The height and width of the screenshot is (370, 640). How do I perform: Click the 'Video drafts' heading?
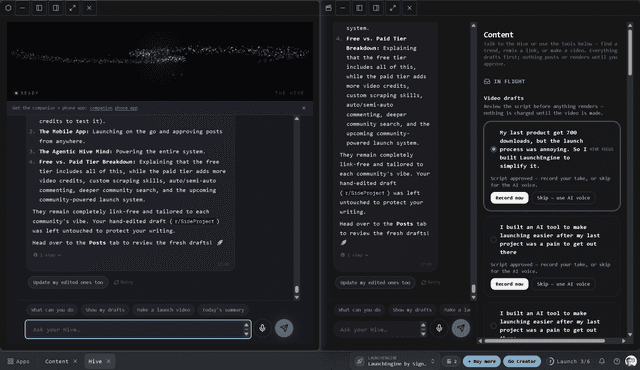[x=503, y=98]
